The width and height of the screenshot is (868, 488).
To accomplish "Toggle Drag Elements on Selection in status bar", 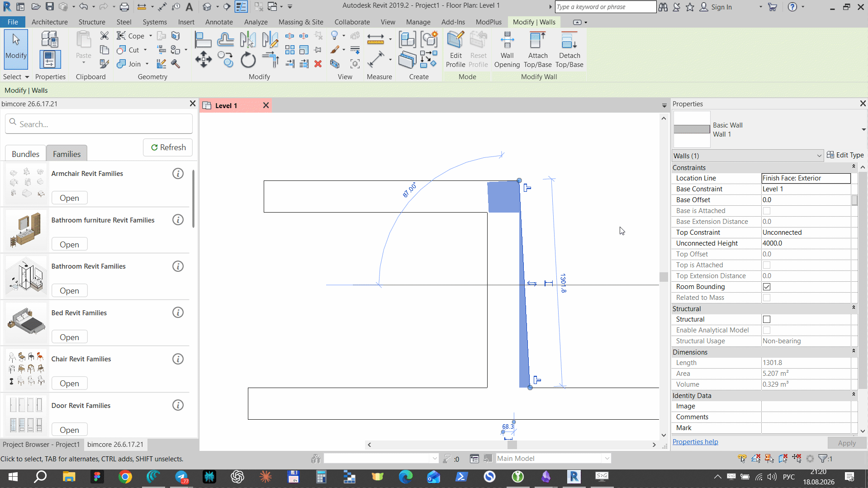I will [797, 459].
